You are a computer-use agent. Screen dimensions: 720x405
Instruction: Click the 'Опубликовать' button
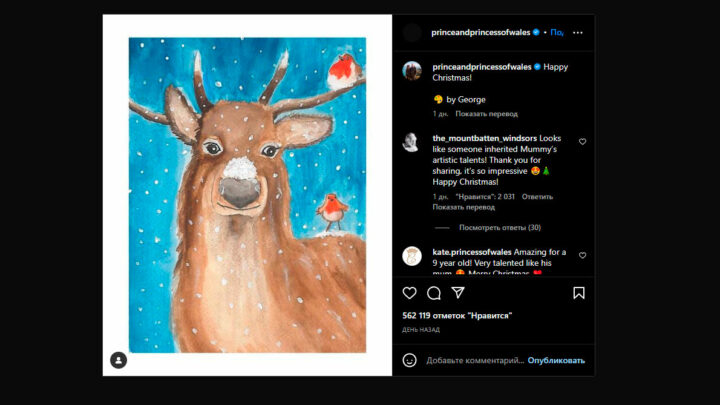click(x=556, y=360)
